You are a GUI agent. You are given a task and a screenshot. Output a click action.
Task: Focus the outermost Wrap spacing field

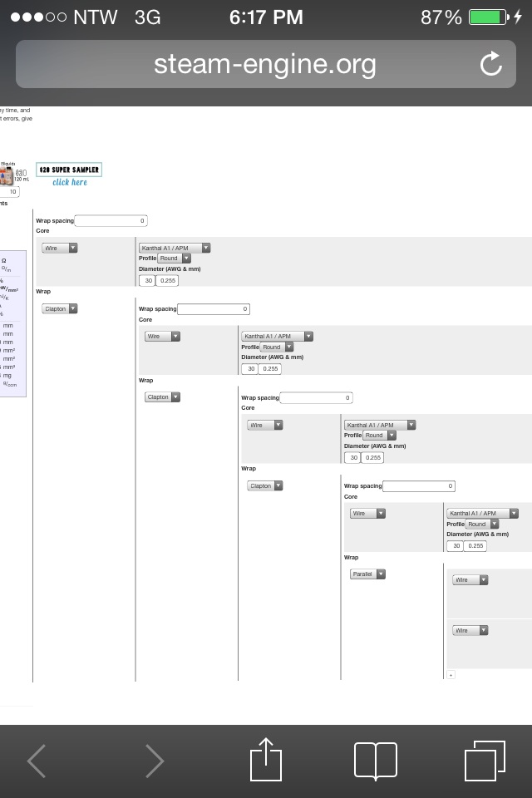click(x=111, y=220)
